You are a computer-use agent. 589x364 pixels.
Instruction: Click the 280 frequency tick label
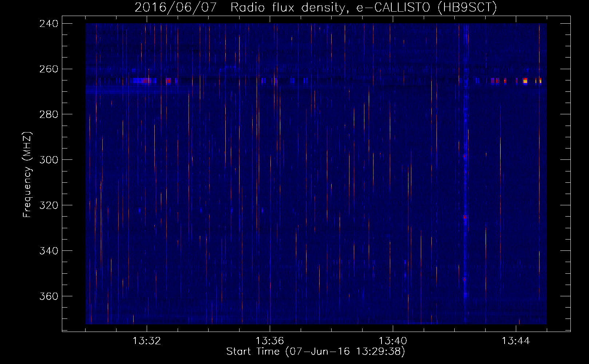click(49, 115)
